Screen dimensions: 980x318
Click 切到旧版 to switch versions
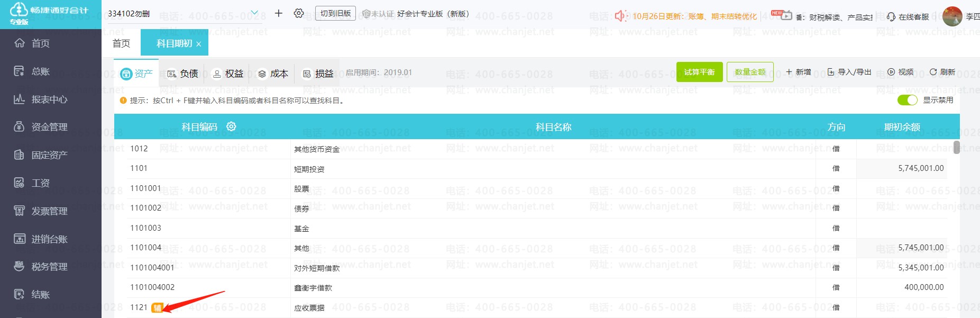pyautogui.click(x=335, y=13)
